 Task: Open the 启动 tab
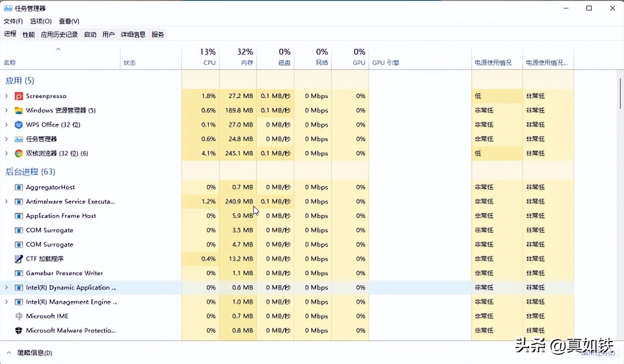(90, 34)
